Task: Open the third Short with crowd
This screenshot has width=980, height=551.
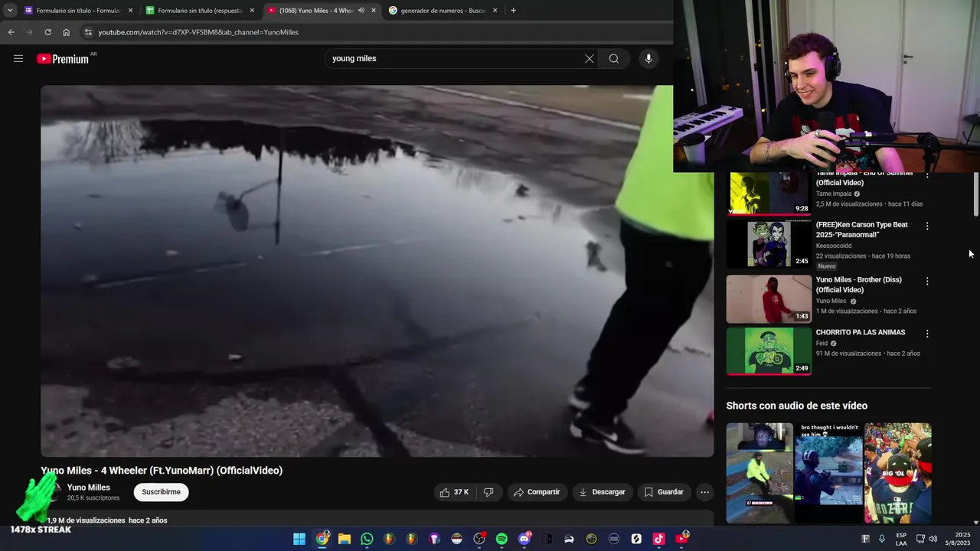Action: coord(898,473)
